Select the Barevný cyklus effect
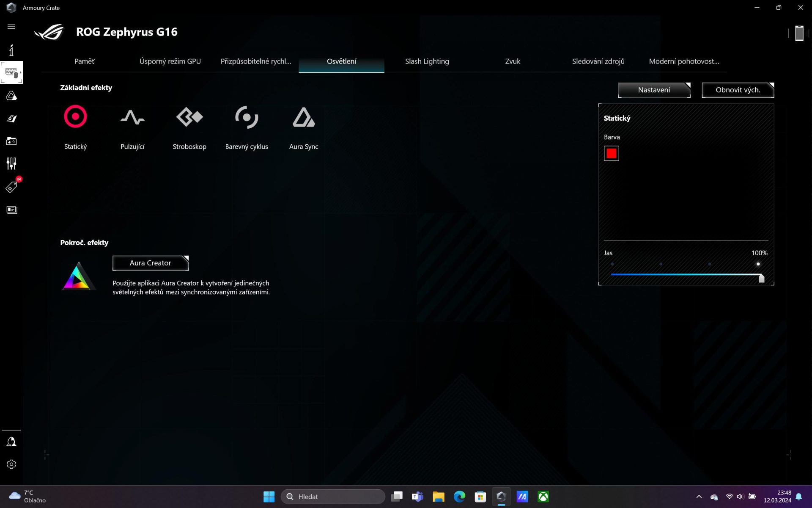Image resolution: width=812 pixels, height=508 pixels. pos(247,117)
